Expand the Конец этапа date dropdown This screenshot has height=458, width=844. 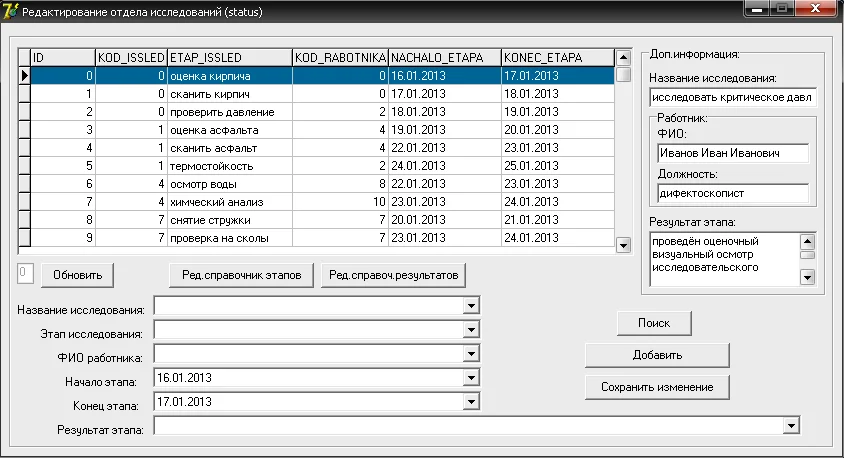(471, 401)
